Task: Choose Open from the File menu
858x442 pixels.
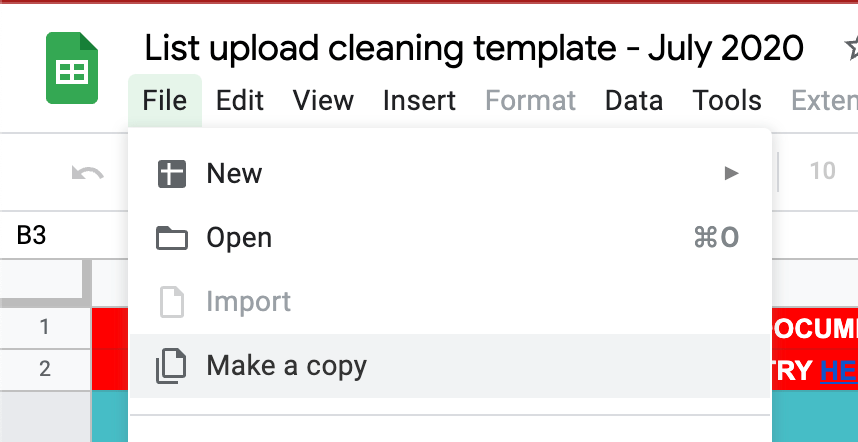Action: pos(239,238)
